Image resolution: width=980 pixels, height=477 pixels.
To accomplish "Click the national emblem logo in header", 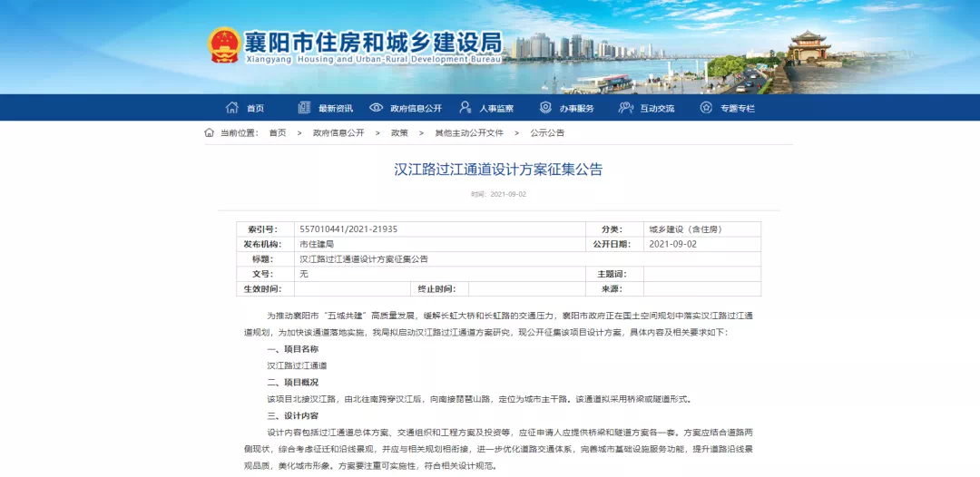I will click(224, 45).
